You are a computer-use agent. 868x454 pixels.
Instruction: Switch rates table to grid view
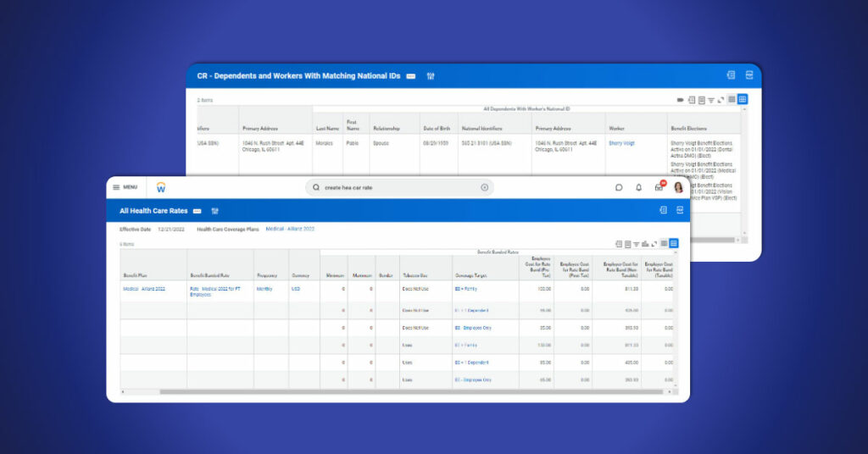[674, 243]
